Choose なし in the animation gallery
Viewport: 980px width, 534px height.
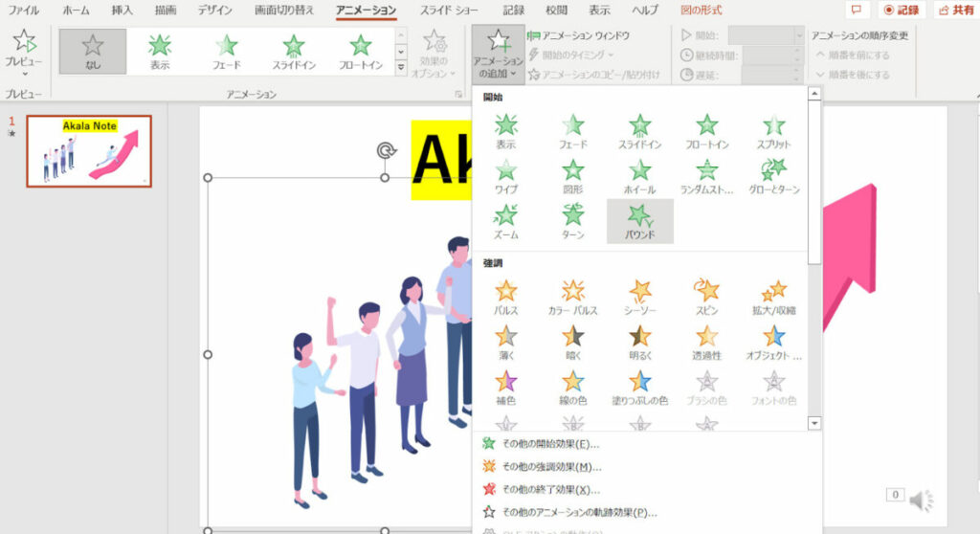(93, 51)
